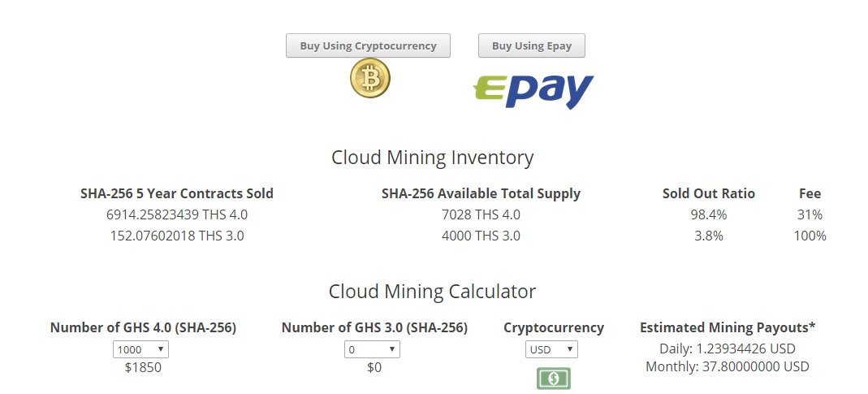Click the 7028 THS 4.0 supply value
The width and height of the screenshot is (868, 394).
481,214
